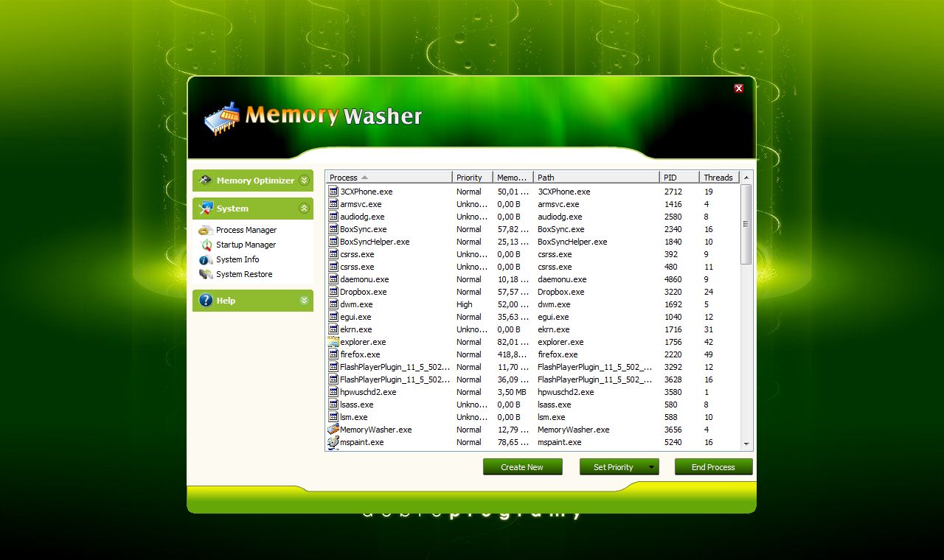Click the audiodg.exe process icon

tap(333, 217)
